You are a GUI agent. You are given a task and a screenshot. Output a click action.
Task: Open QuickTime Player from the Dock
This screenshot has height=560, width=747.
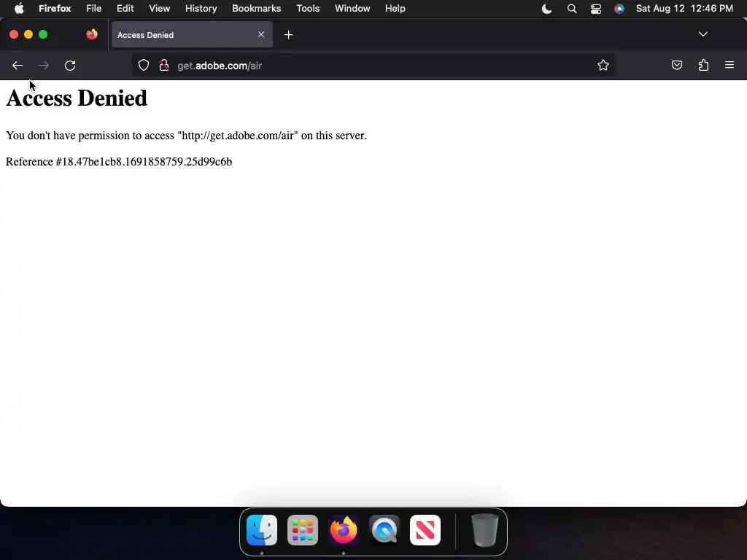point(384,530)
